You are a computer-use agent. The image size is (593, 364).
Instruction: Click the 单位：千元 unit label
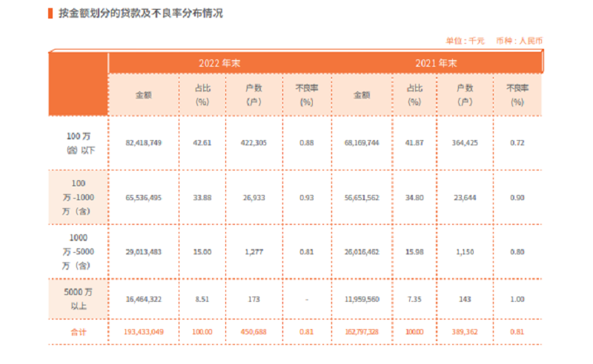point(465,42)
